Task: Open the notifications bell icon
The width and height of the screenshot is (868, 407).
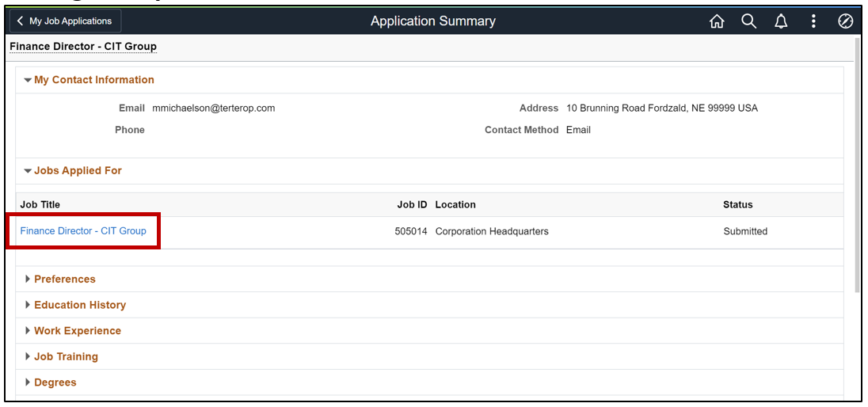Action: pos(781,21)
